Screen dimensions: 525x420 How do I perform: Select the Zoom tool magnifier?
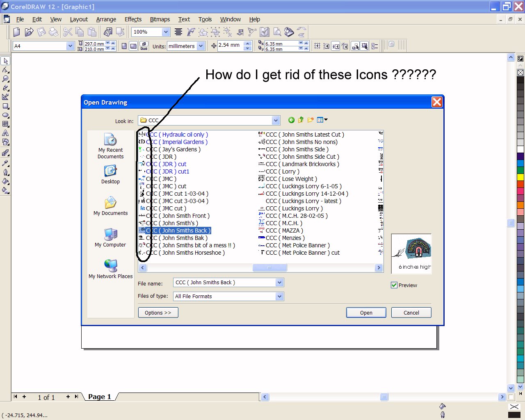[x=5, y=79]
